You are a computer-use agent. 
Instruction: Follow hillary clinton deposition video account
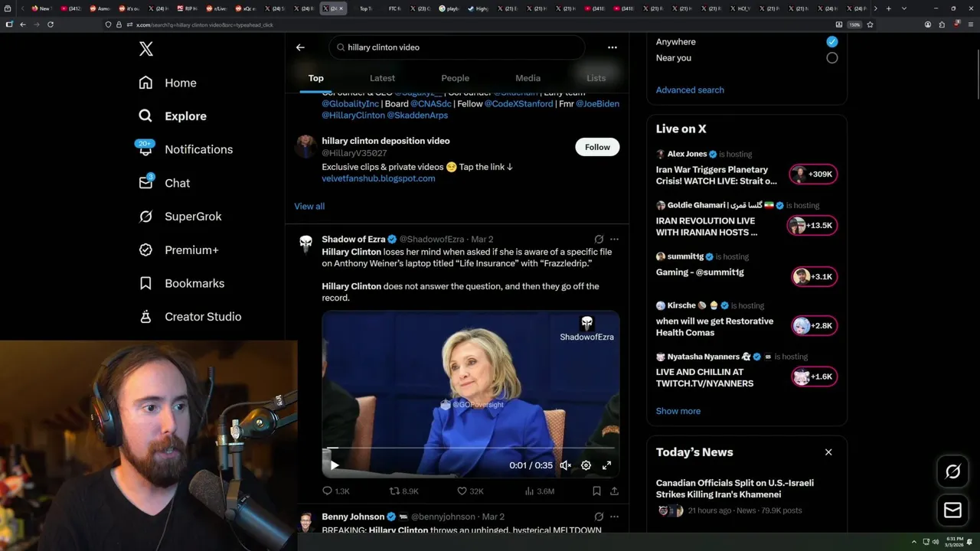pyautogui.click(x=597, y=147)
